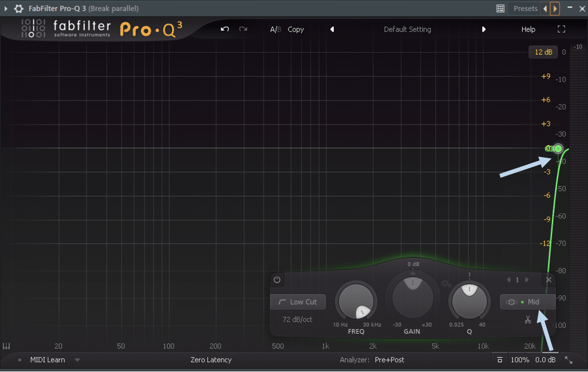Go to next FL wrapper preset

coord(555,8)
